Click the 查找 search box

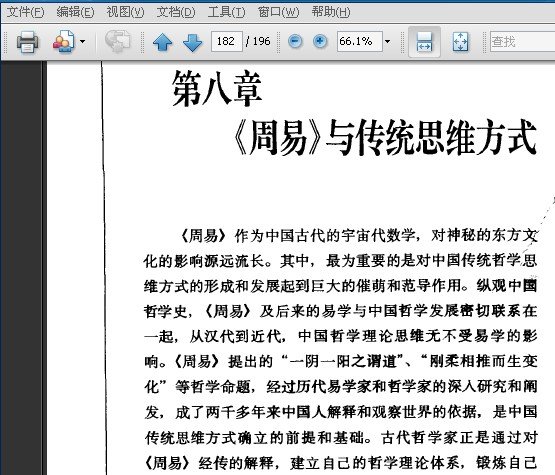click(522, 42)
